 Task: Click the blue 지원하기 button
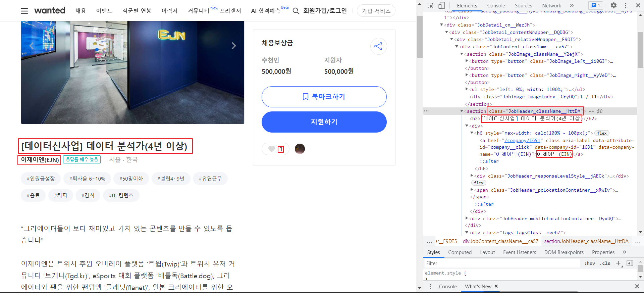324,122
